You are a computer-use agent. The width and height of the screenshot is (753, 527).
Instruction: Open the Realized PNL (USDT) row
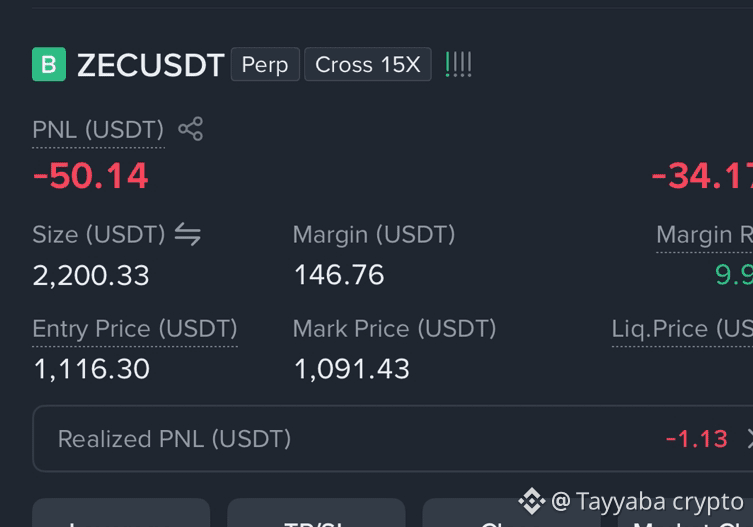pos(392,439)
